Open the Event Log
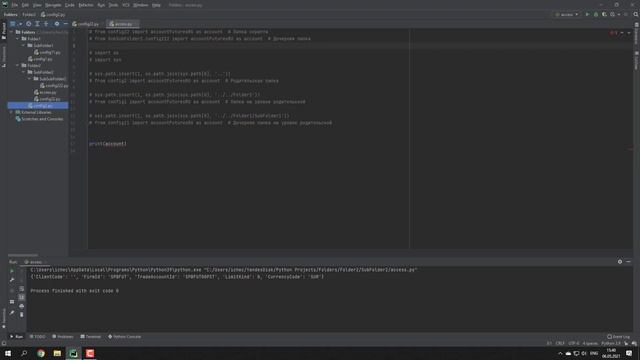The width and height of the screenshot is (640, 360). pyautogui.click(x=619, y=337)
